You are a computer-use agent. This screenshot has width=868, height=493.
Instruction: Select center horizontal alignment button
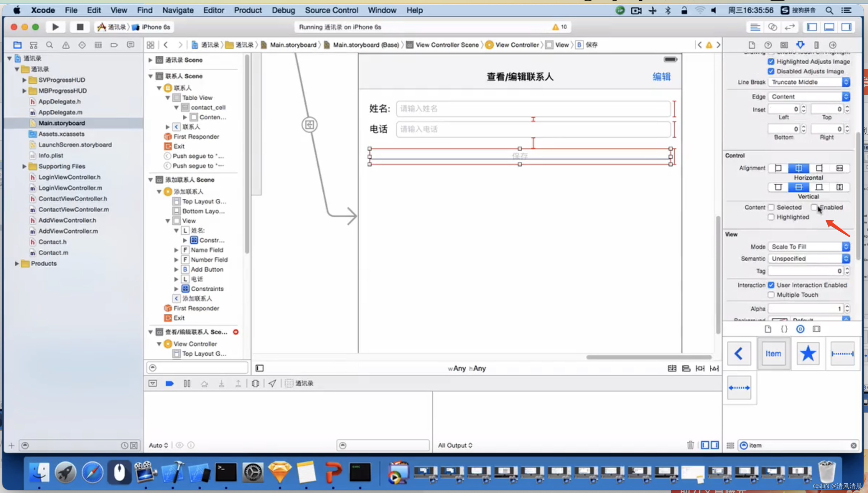(x=798, y=168)
